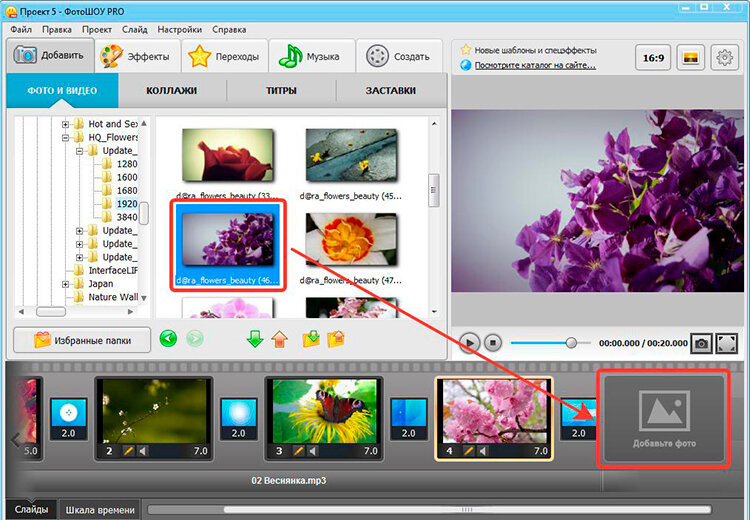Click the stop playback button
Image resolution: width=750 pixels, height=520 pixels.
point(493,343)
